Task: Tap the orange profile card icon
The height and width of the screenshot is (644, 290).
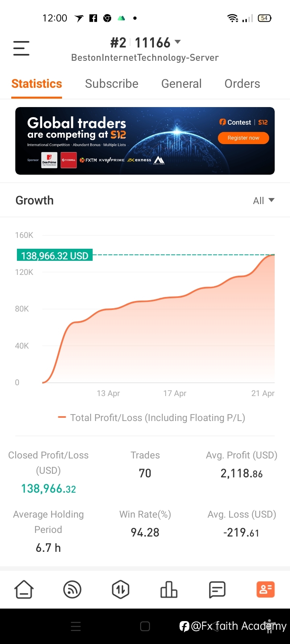Action: pyautogui.click(x=265, y=590)
